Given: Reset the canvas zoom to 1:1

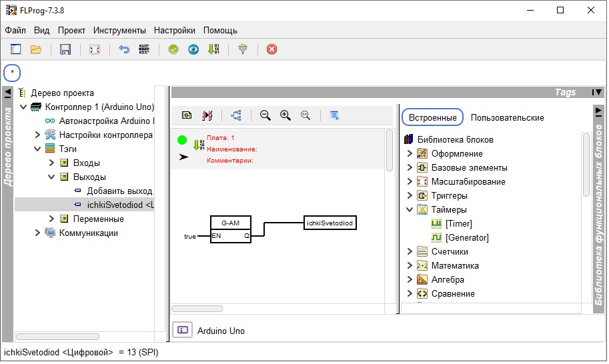Looking at the screenshot, I should coord(306,115).
